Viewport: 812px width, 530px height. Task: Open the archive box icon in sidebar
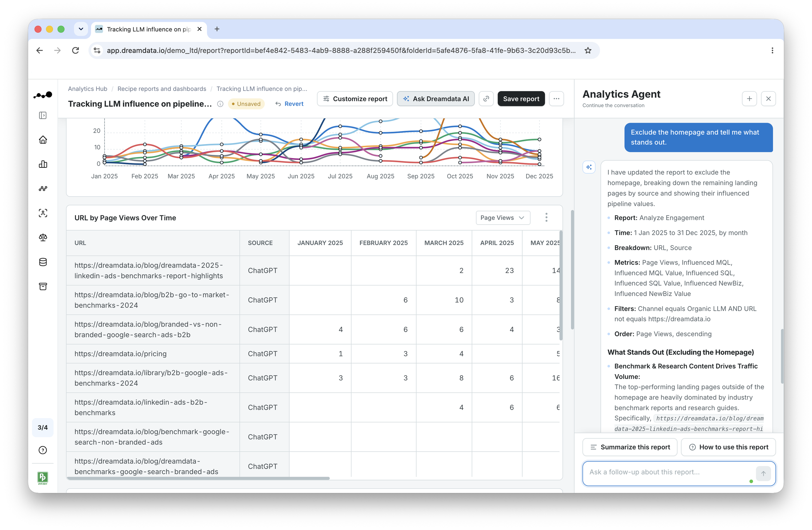pyautogui.click(x=43, y=286)
